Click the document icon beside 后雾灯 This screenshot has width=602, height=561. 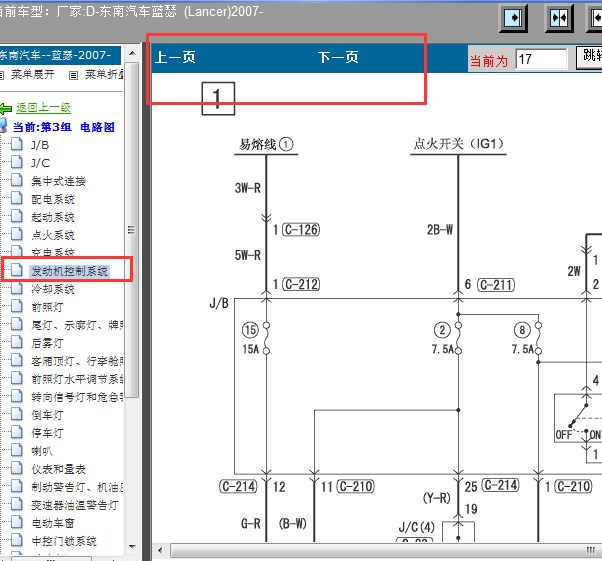coord(17,342)
